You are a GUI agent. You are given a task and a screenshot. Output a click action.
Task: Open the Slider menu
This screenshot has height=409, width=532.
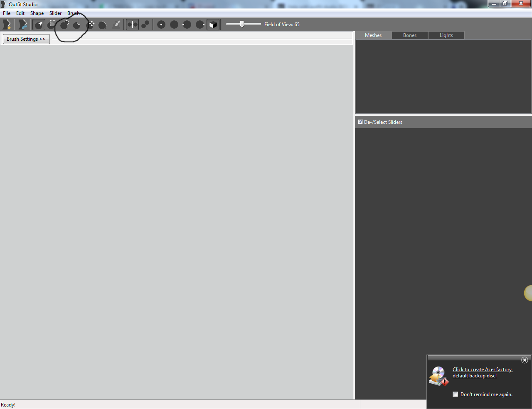55,13
